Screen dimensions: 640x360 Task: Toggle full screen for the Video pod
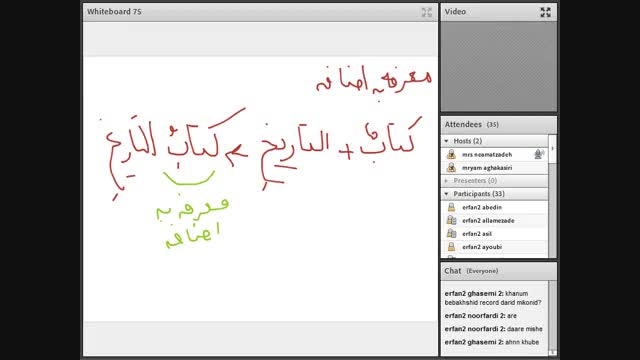point(545,12)
